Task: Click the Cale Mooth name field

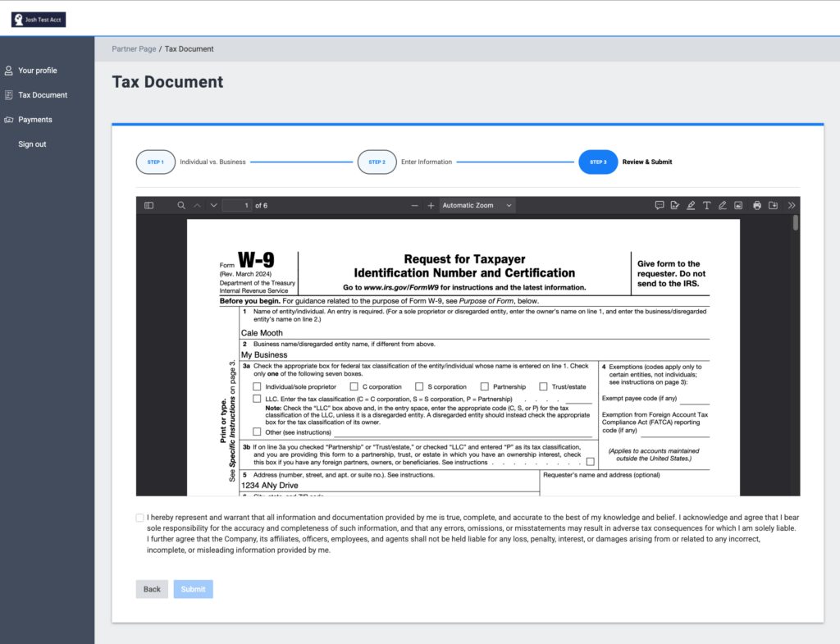Action: coord(475,333)
